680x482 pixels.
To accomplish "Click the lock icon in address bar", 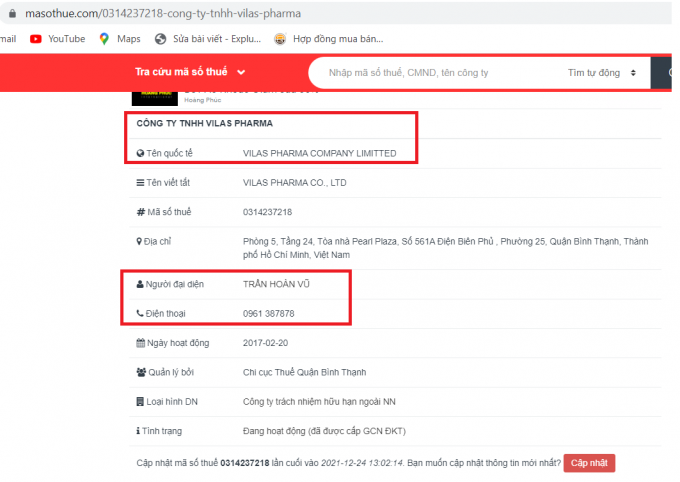I will pyautogui.click(x=13, y=13).
